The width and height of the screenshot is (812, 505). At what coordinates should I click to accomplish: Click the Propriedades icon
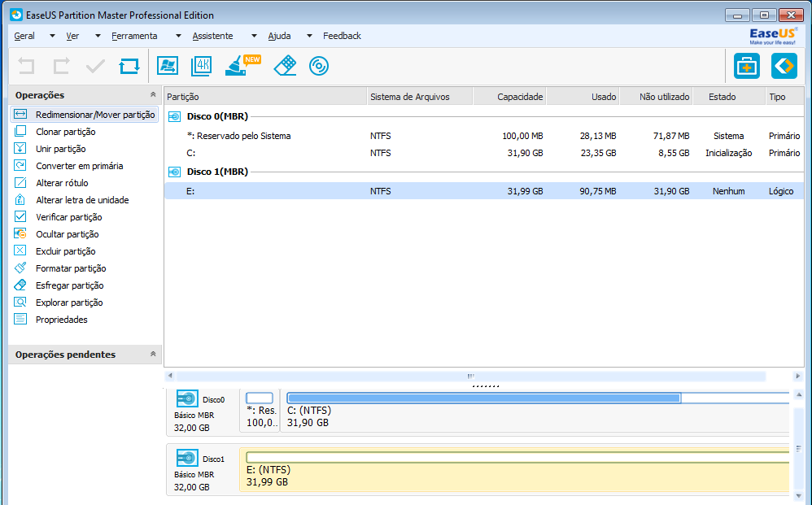pos(20,320)
